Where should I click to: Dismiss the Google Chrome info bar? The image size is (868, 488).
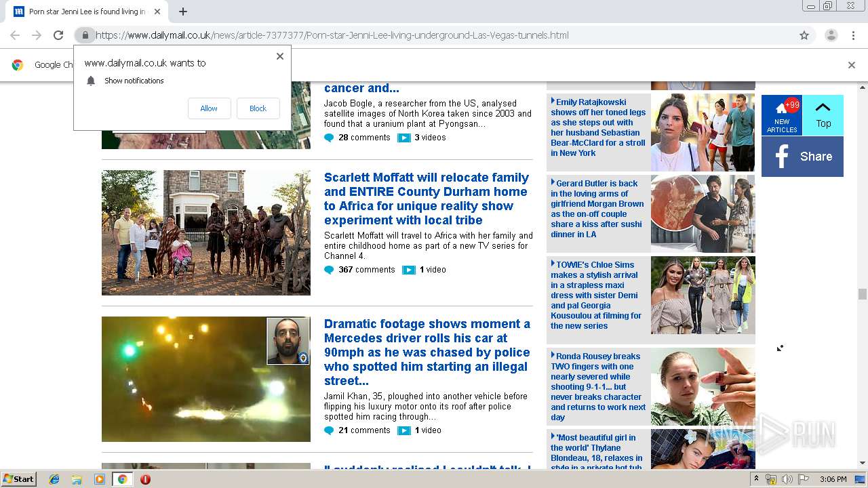tap(852, 65)
